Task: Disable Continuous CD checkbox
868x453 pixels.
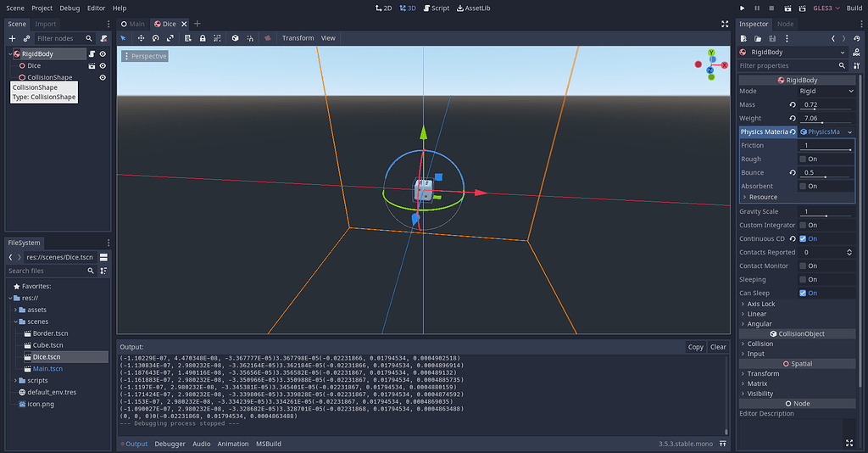Action: 803,238
